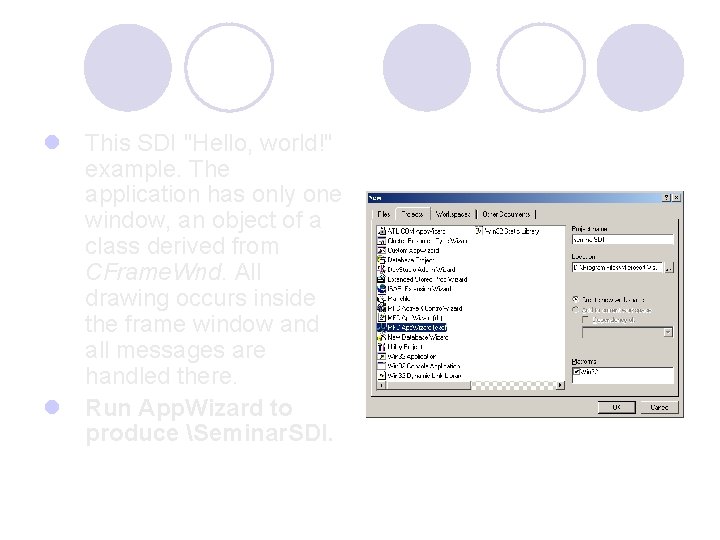Select DevStudio Add-in Wizard icon
This screenshot has width=720, height=540.
(x=381, y=270)
